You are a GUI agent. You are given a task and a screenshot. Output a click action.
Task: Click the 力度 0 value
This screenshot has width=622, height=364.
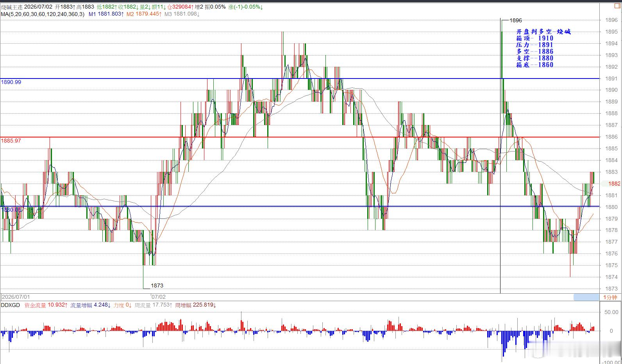pyautogui.click(x=123, y=305)
